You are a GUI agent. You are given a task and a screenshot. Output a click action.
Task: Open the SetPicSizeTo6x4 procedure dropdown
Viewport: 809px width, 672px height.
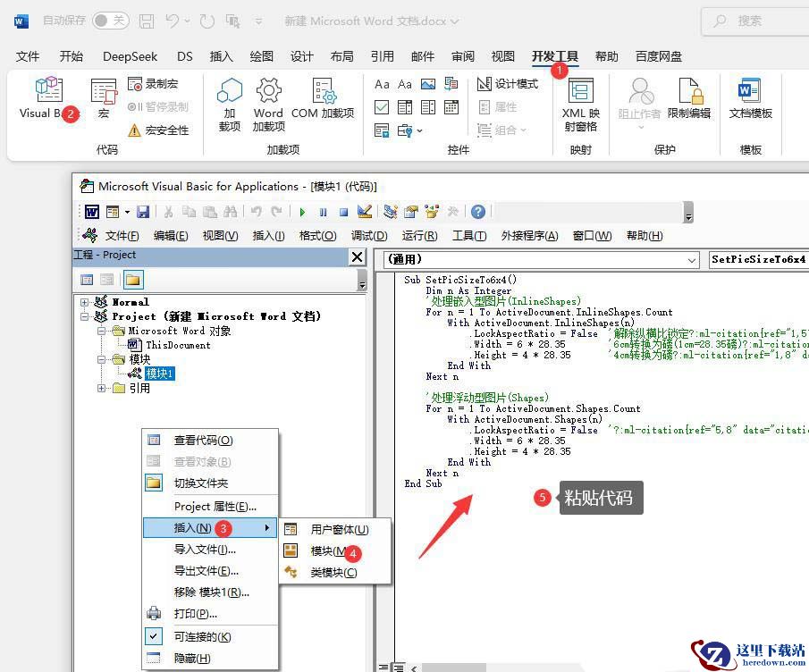pyautogui.click(x=758, y=260)
